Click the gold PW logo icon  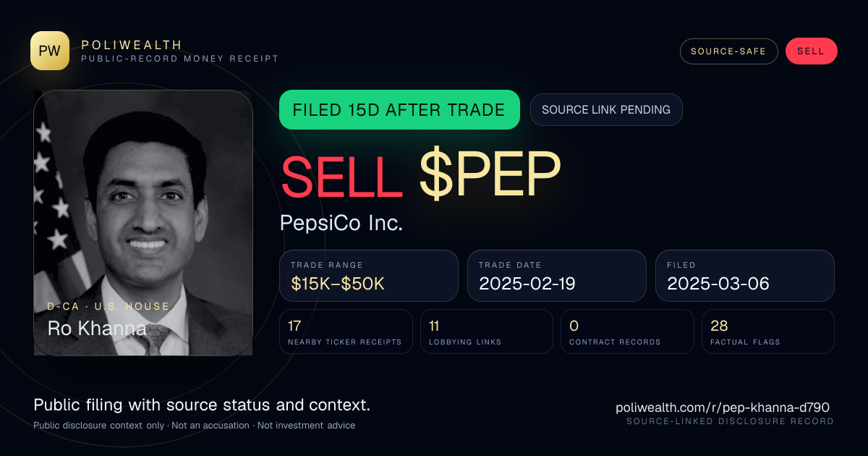(50, 51)
